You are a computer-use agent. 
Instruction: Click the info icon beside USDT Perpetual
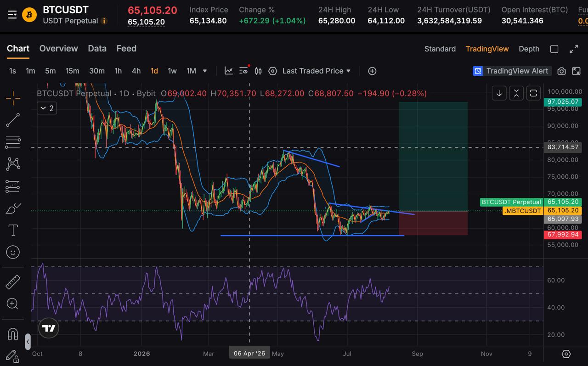click(x=104, y=21)
